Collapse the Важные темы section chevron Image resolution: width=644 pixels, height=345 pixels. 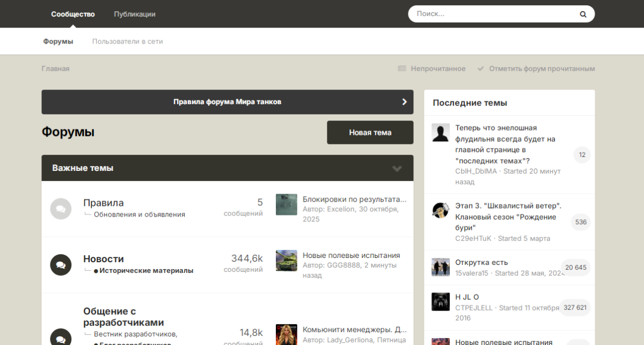[397, 168]
